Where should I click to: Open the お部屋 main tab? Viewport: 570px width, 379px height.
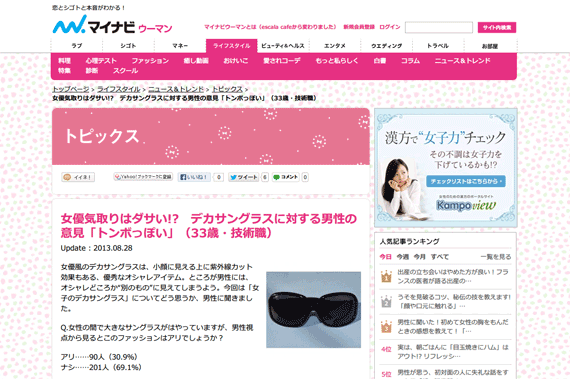pos(490,46)
